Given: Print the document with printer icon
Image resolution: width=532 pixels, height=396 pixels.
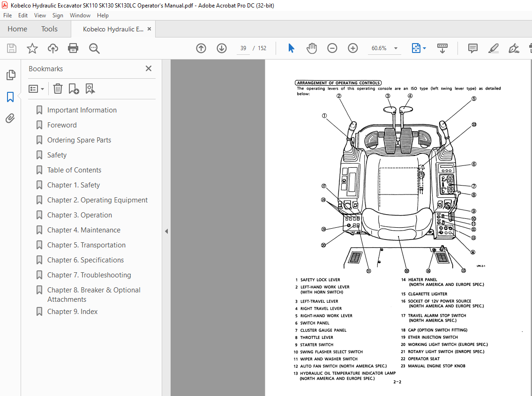Looking at the screenshot, I should 73,48.
